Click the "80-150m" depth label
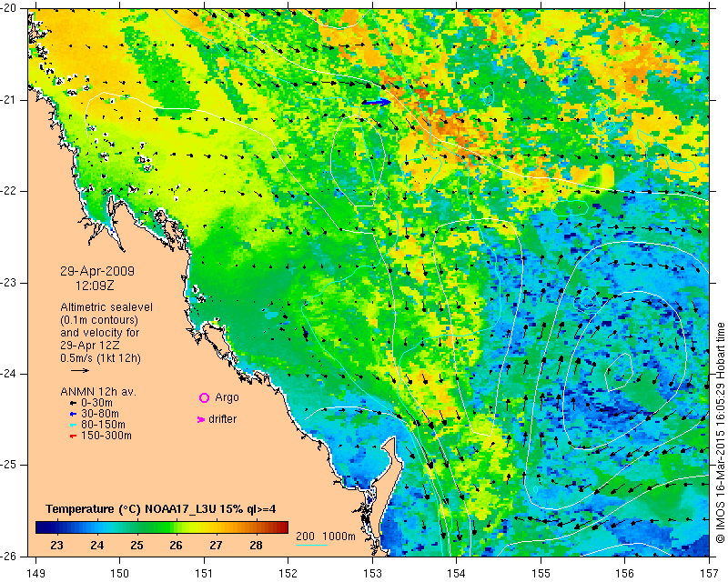The width and height of the screenshot is (728, 582). 103,425
